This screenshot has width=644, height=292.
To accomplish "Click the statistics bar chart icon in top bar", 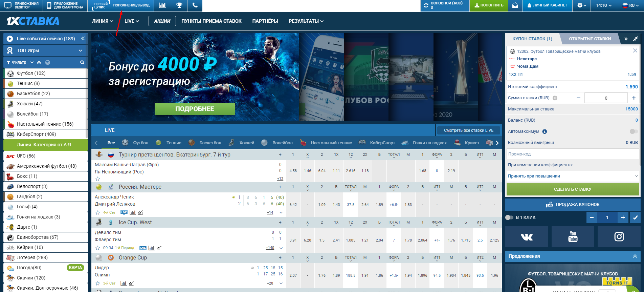I will [162, 5].
